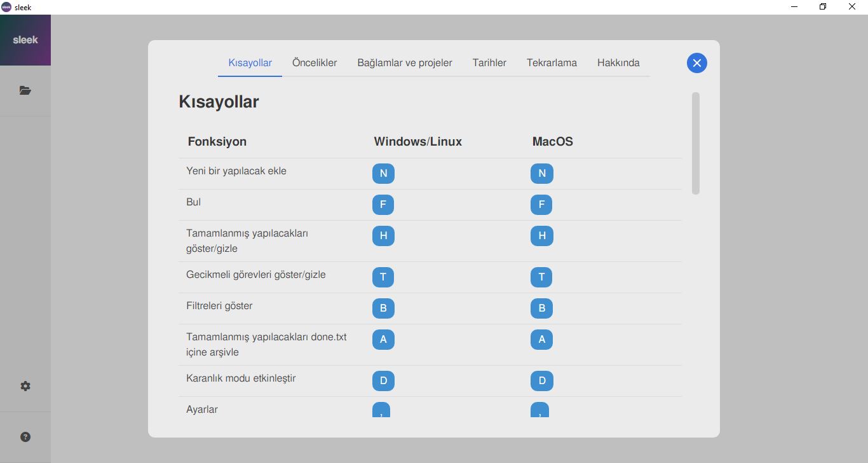868x463 pixels.
Task: Click the "Ayarlar" row text
Action: tap(202, 410)
